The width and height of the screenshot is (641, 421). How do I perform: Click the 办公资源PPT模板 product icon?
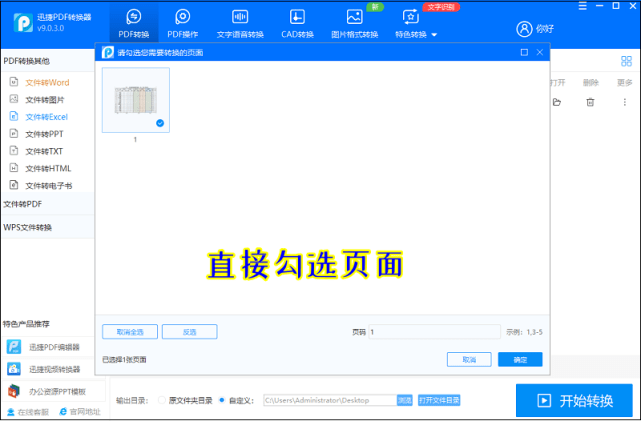(14, 391)
